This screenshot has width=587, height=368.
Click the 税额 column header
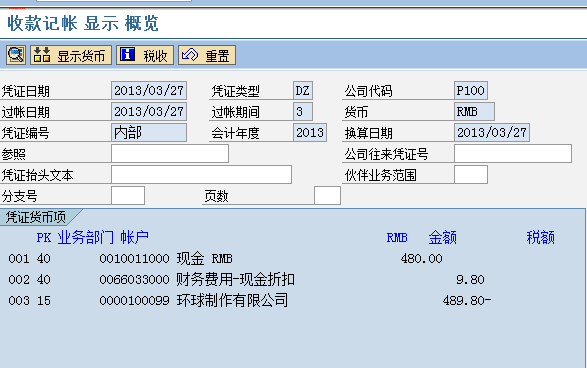[x=541, y=238]
